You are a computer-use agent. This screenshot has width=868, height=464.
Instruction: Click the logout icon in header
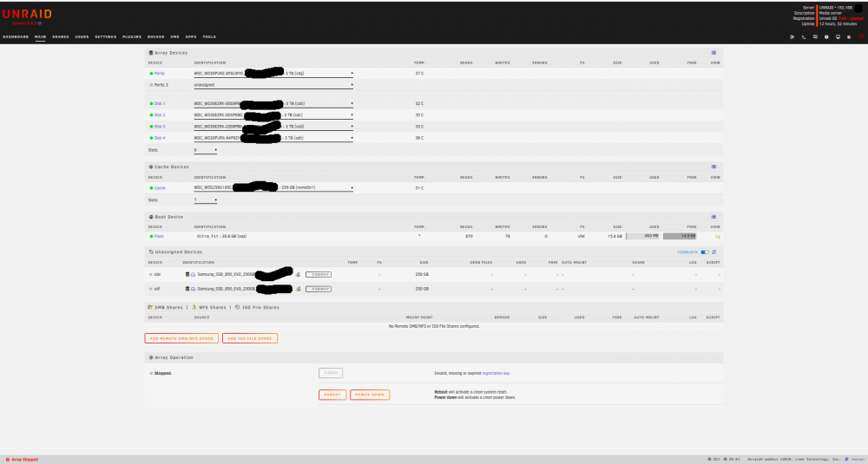792,37
